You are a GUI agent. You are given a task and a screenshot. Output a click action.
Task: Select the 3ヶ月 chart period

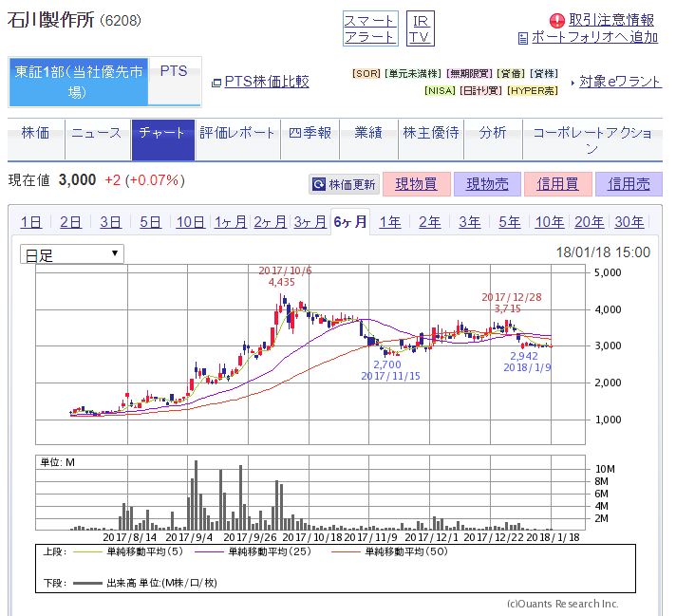click(310, 222)
